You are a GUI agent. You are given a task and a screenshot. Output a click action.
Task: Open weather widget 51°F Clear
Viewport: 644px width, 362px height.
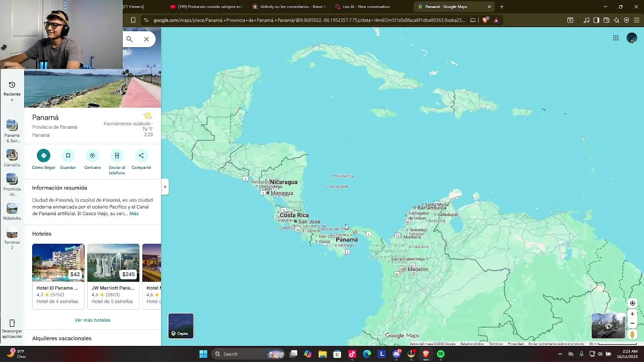pos(15,354)
